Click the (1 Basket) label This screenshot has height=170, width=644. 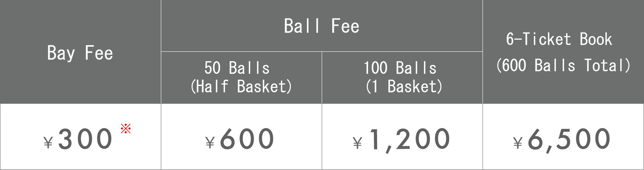tap(404, 87)
